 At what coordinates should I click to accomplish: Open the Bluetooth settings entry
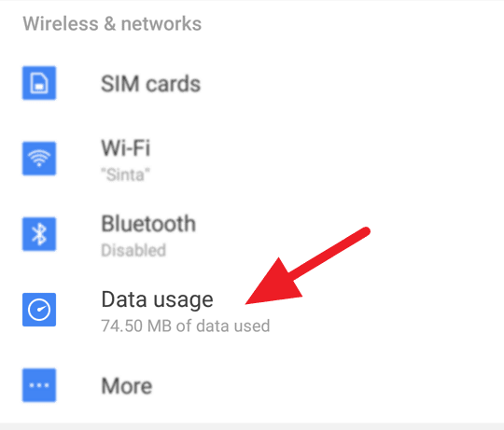pos(252,234)
